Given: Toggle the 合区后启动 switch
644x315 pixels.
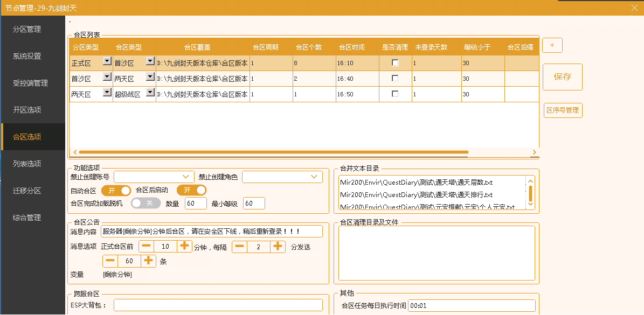Looking at the screenshot, I should point(191,190).
